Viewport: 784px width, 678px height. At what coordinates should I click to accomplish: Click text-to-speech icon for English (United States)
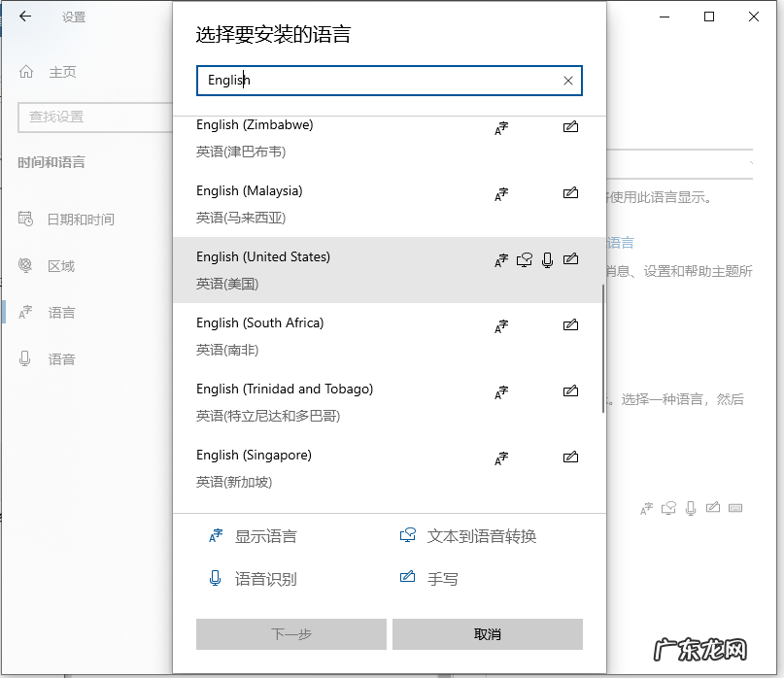coord(524,260)
